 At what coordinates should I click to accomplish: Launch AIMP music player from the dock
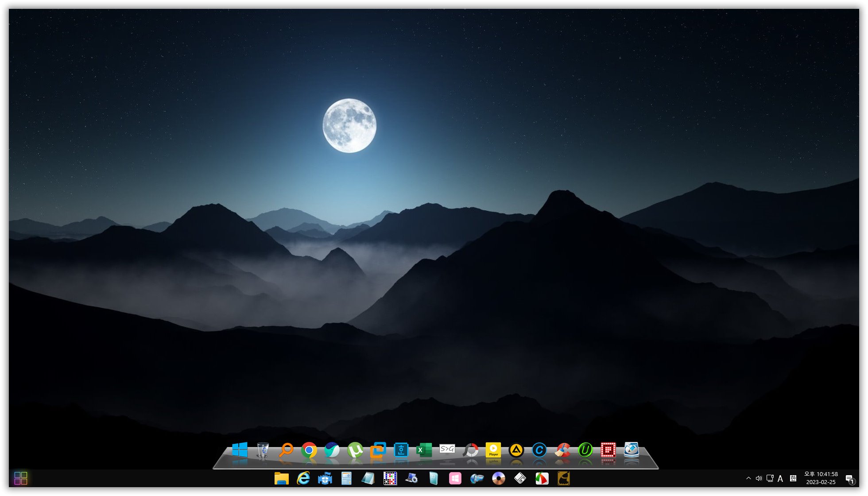(516, 450)
